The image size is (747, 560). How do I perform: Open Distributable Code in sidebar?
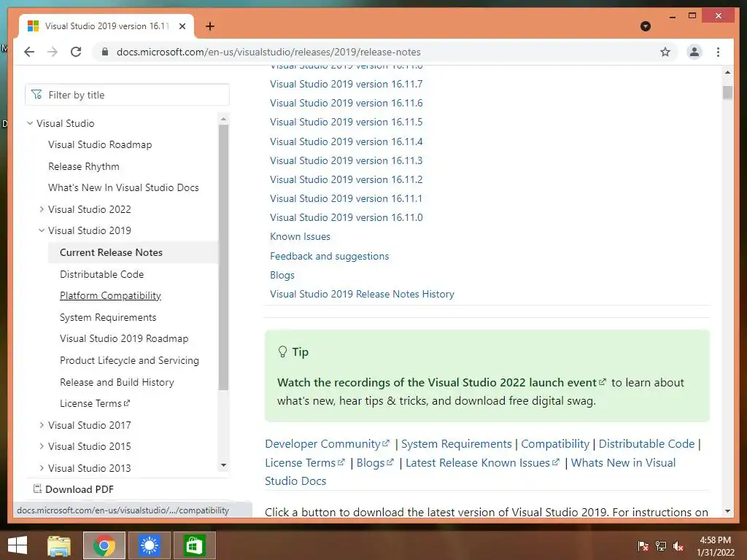(102, 274)
